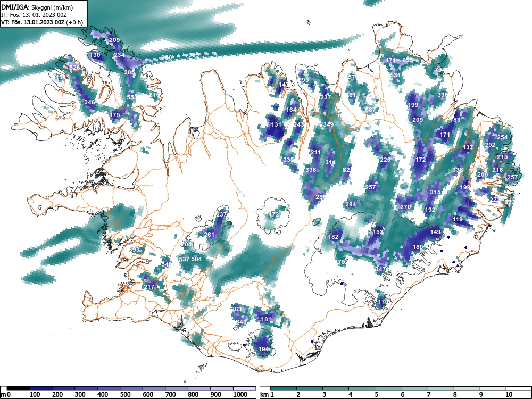Click the visibility value 655
Viewport: 532px width, 399px height.
point(408,60)
